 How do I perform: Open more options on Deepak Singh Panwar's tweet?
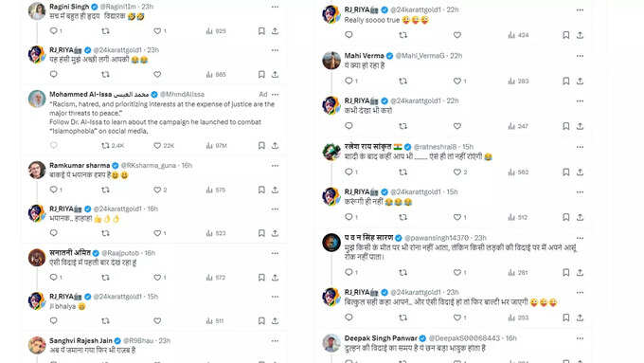click(580, 338)
